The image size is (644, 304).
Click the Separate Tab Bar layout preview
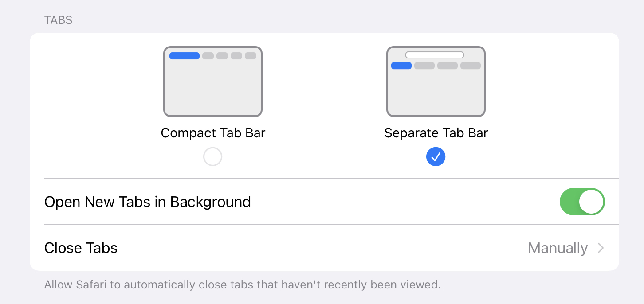436,82
